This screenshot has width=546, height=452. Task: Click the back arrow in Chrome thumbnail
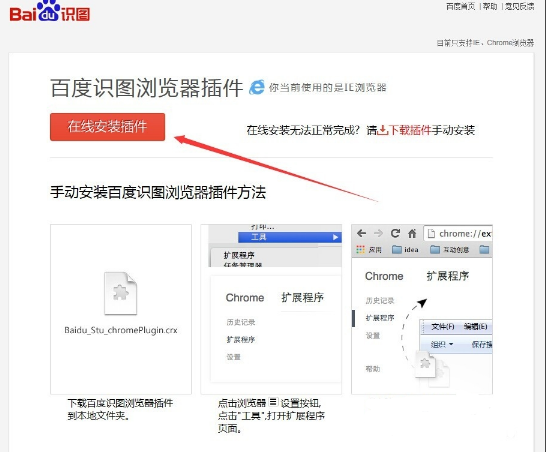(361, 233)
